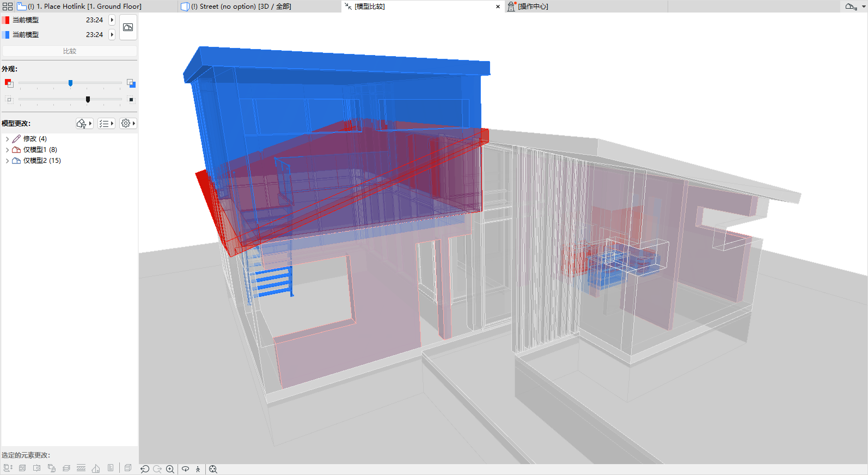Open the house-icon tab options dropdown

coord(854,7)
